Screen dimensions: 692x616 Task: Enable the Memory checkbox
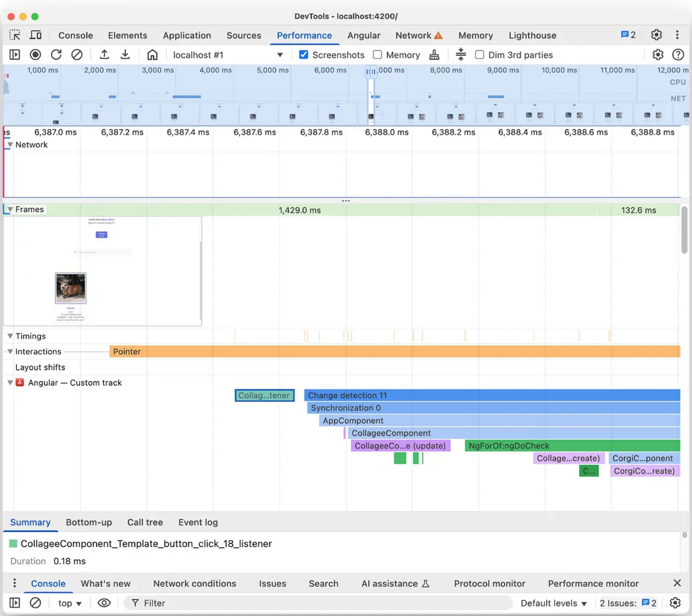pos(377,55)
